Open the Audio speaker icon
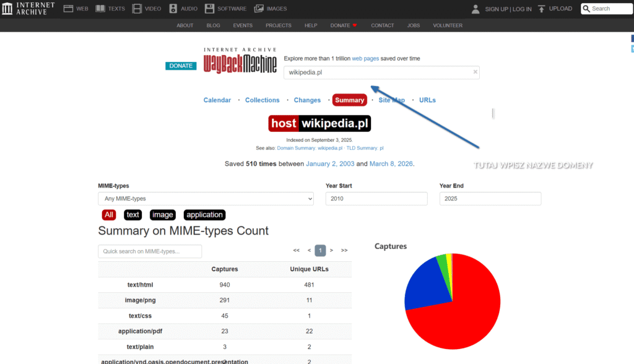 (173, 9)
